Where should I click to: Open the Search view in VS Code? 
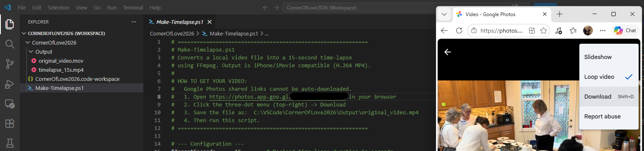[9, 44]
